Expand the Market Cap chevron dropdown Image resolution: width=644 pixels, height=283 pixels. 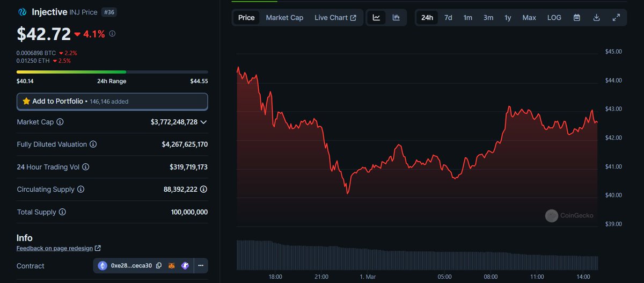203,122
